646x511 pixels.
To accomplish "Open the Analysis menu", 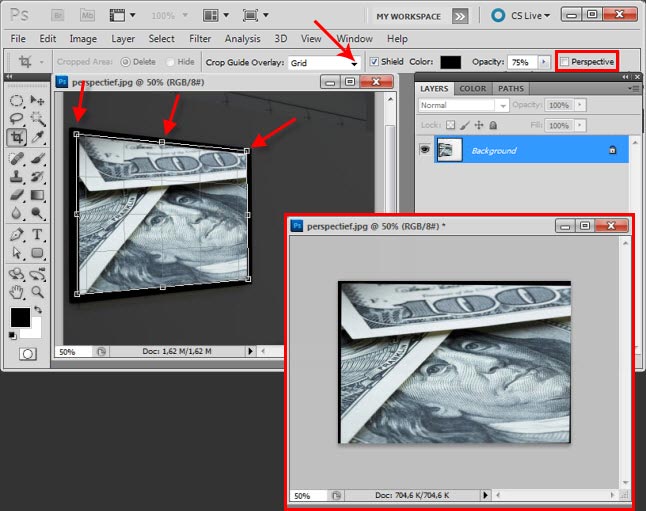I will (x=242, y=39).
